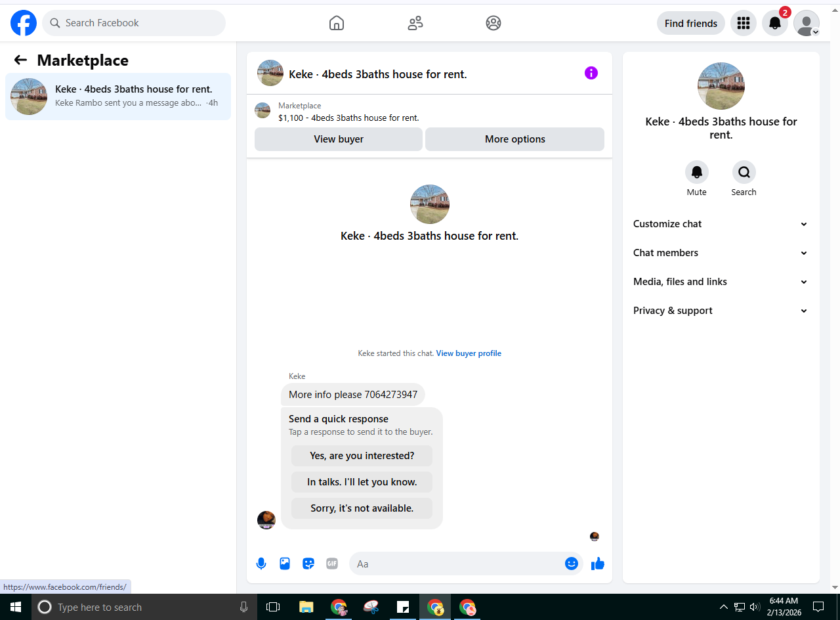
Task: Go back using Marketplace arrow
Action: (x=20, y=60)
